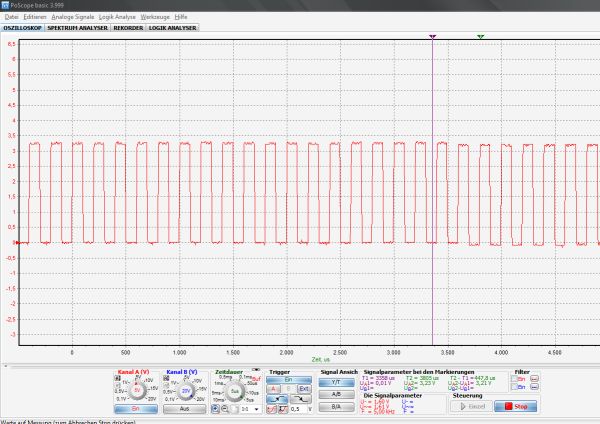Click the PoScope app icon in title bar

[5, 5]
